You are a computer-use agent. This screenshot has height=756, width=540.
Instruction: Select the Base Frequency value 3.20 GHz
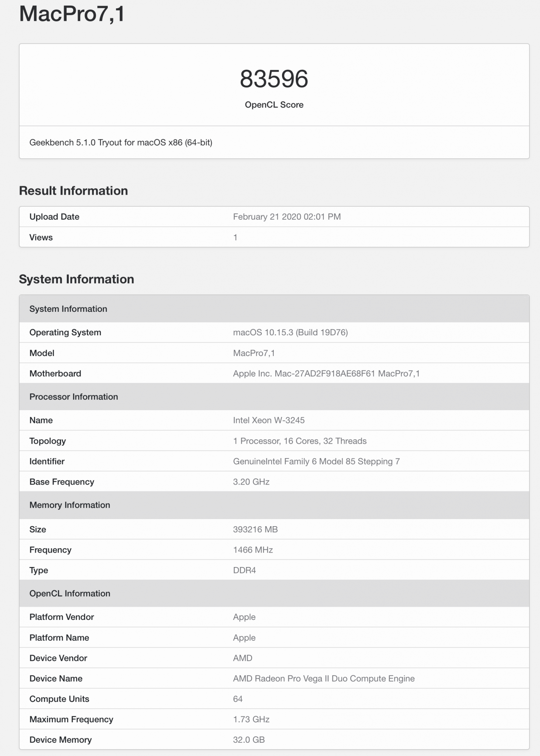[251, 482]
